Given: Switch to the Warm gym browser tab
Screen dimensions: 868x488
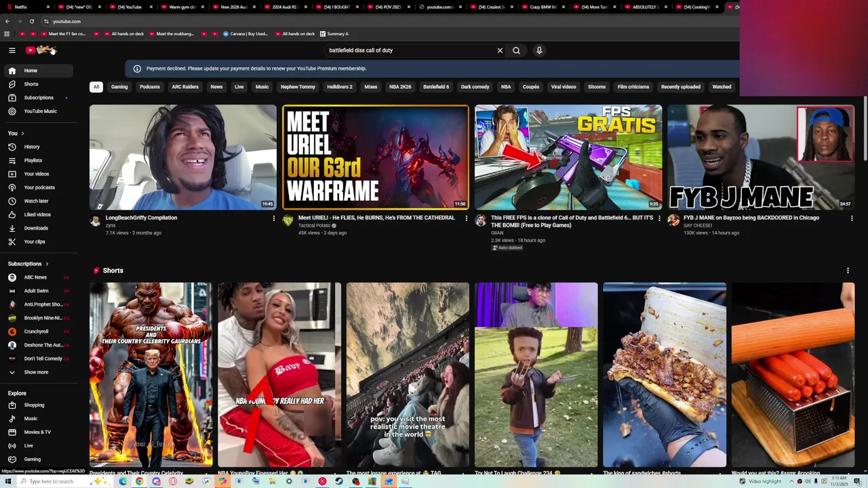Looking at the screenshot, I should click(182, 7).
